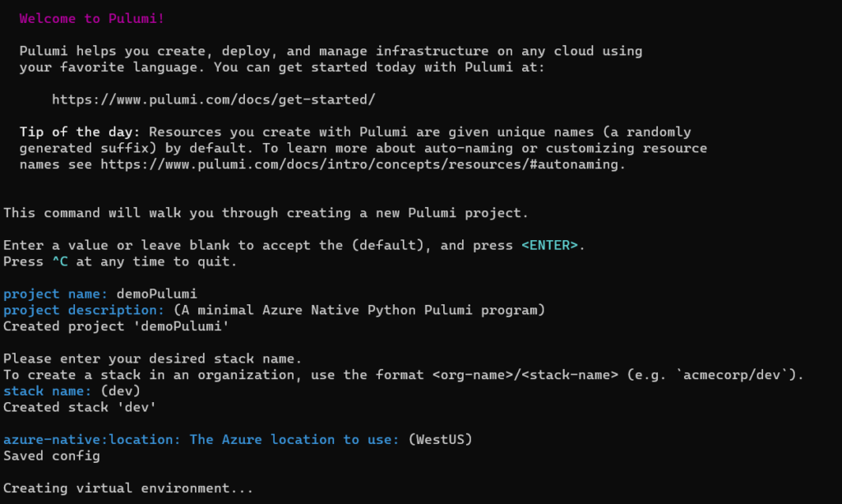Click the stack name prompt label

47,391
